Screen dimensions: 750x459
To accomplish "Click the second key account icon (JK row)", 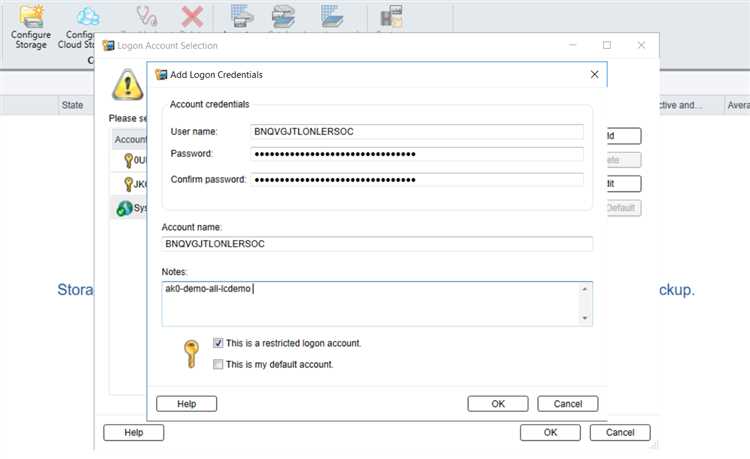I will point(128,184).
